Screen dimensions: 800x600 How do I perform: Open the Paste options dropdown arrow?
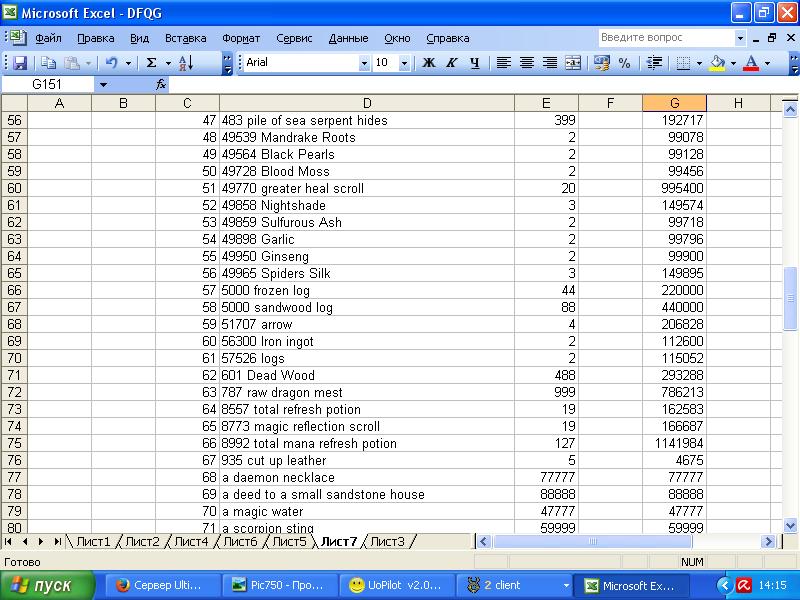tap(88, 63)
